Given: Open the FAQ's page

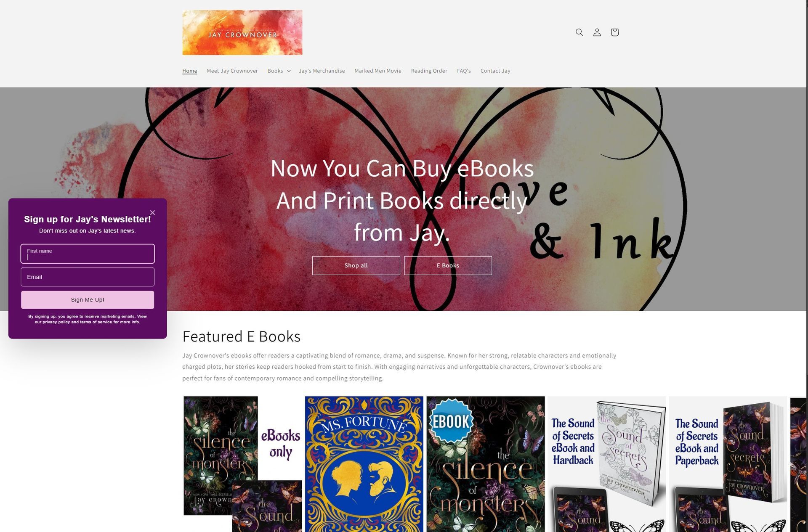Looking at the screenshot, I should coord(464,71).
